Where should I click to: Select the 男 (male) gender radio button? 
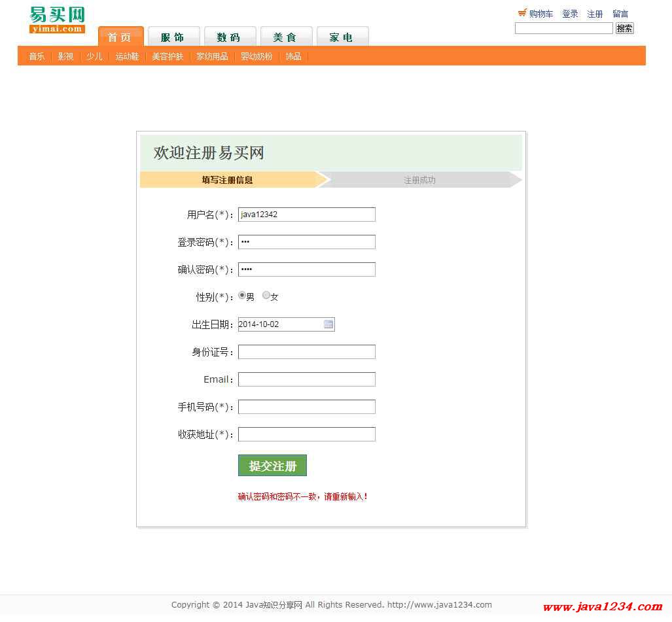[243, 296]
